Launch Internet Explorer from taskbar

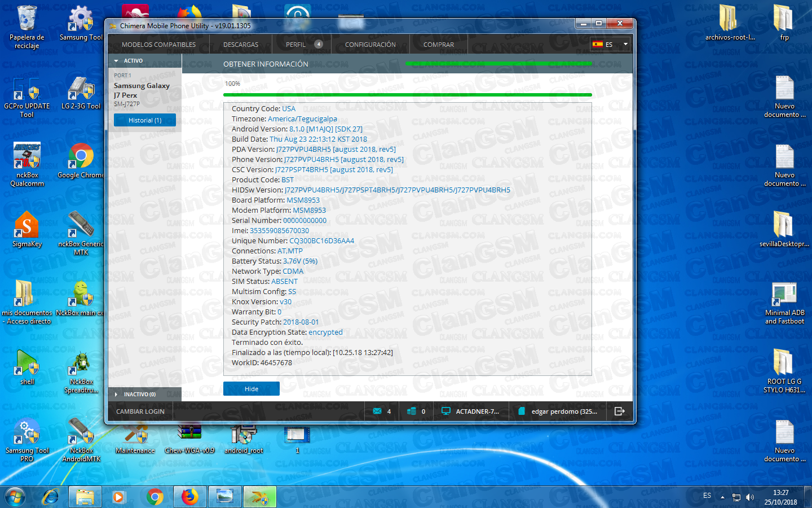coord(51,497)
